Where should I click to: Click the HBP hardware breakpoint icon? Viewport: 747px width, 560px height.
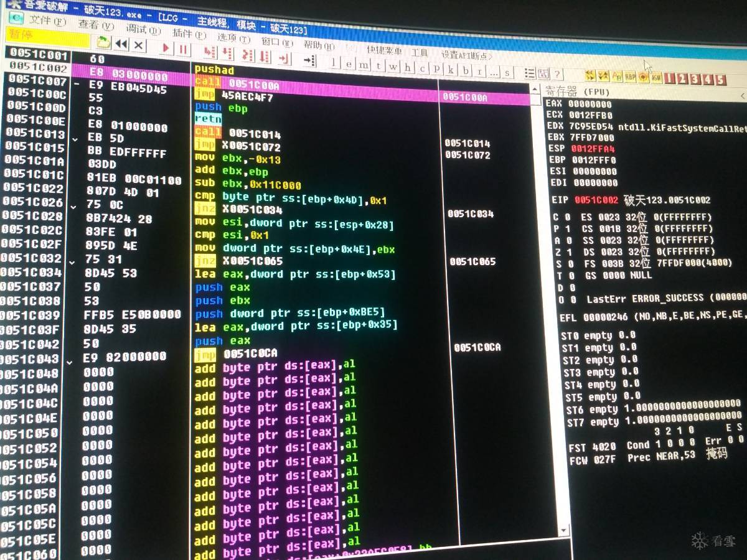(630, 77)
